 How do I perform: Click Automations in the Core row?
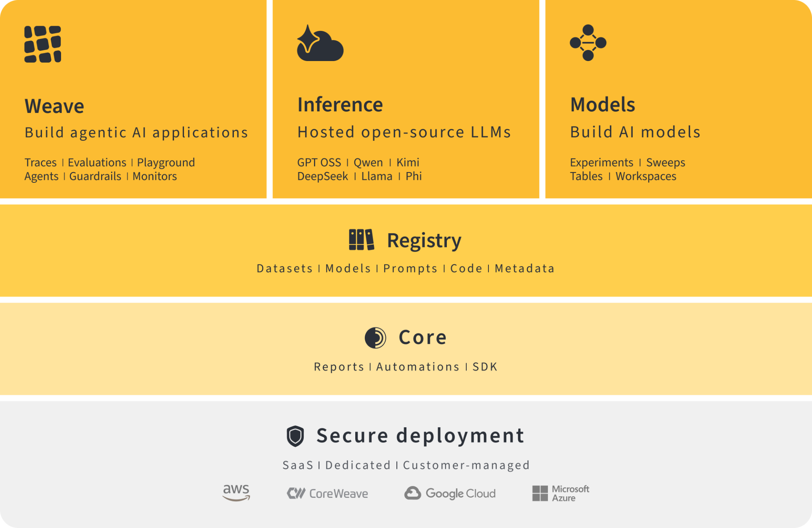pyautogui.click(x=417, y=367)
